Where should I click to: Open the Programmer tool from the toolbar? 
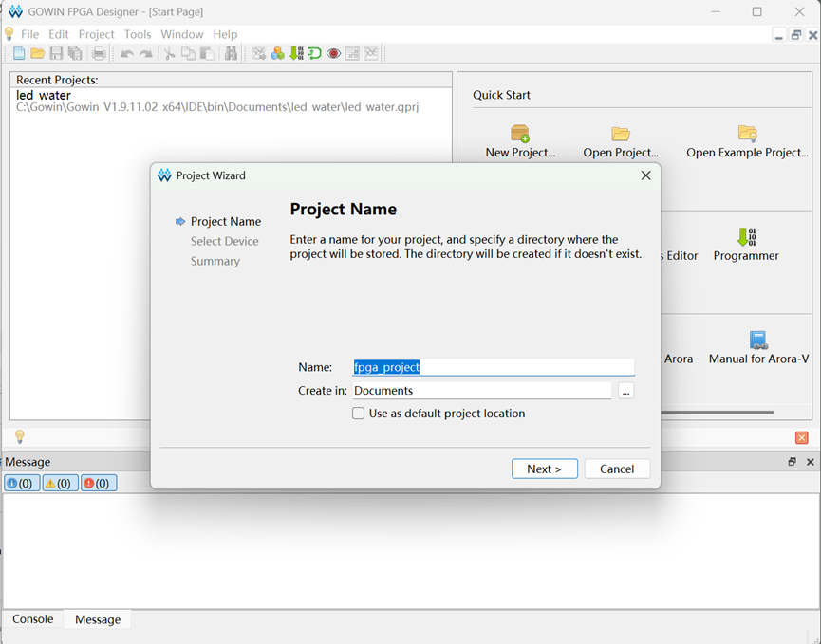coord(297,53)
